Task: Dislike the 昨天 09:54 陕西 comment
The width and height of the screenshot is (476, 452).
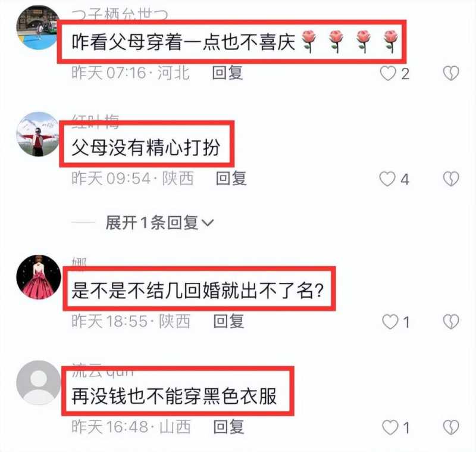Action: pos(451,179)
